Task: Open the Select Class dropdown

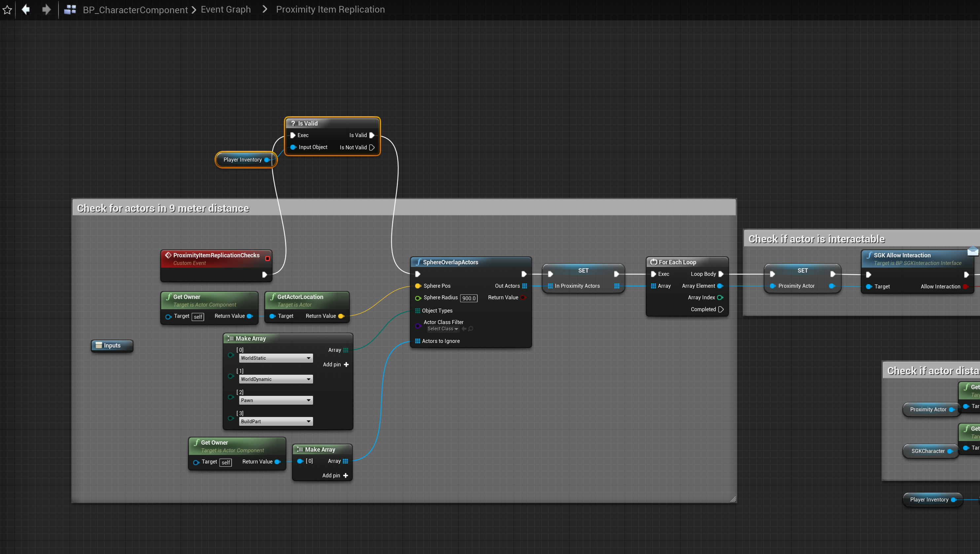Action: click(443, 329)
